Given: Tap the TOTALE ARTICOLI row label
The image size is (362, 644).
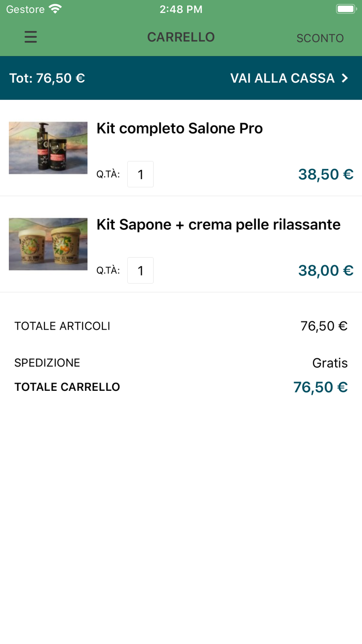Looking at the screenshot, I should pos(62,326).
